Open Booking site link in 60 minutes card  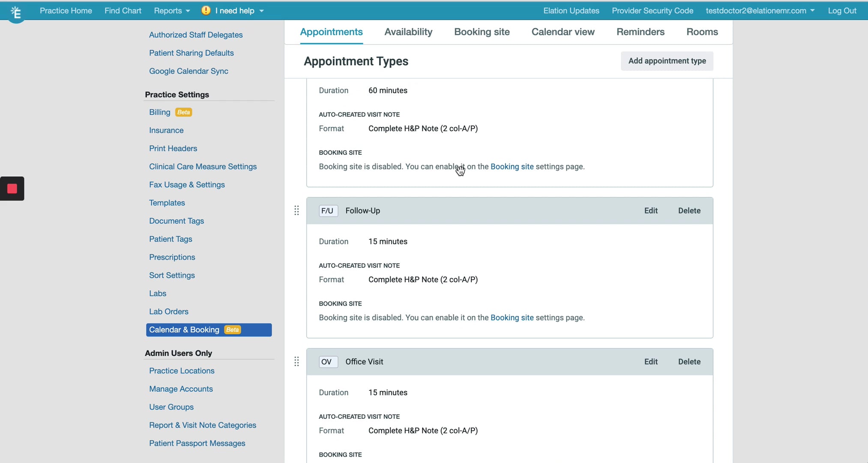pos(512,166)
